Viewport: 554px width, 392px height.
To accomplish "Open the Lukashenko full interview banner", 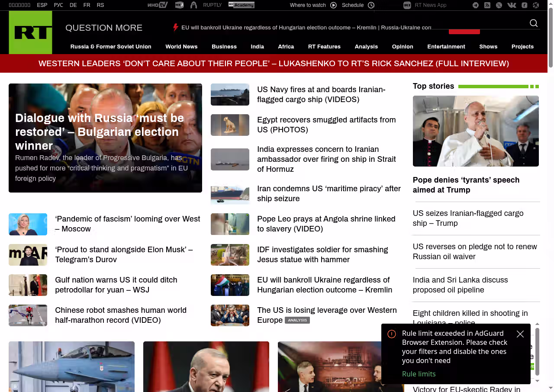I will click(x=274, y=64).
